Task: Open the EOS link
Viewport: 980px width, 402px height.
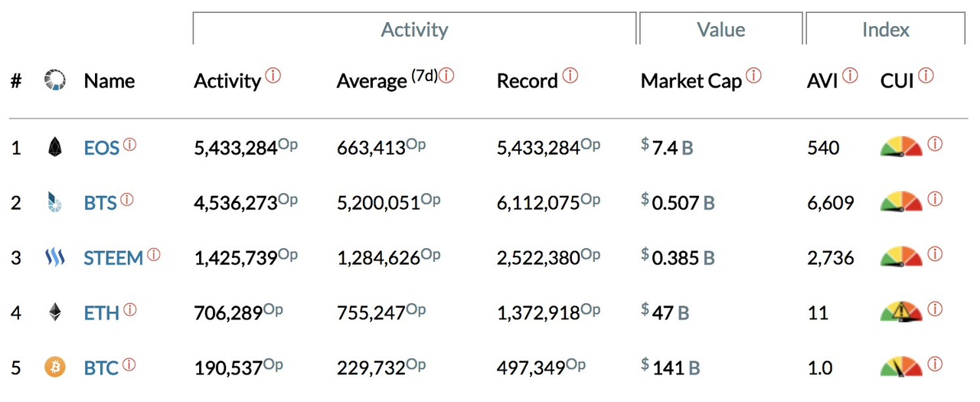Action: (x=102, y=148)
